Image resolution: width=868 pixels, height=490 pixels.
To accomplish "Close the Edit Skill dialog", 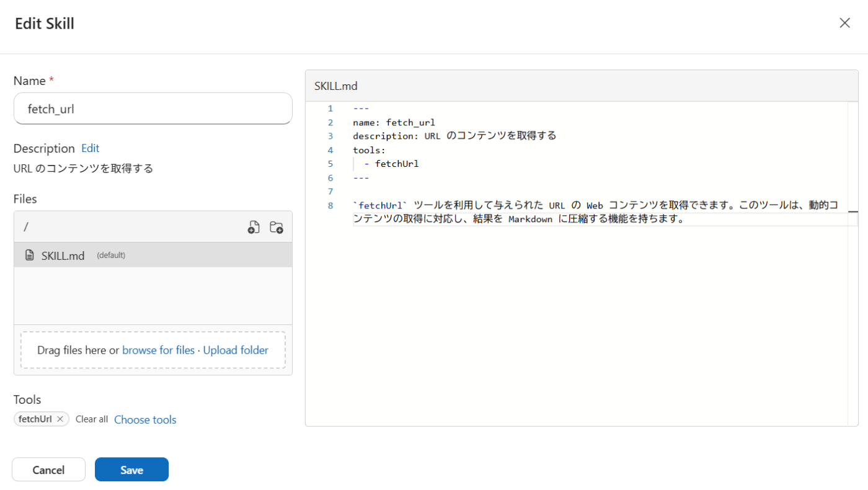I will tap(844, 23).
